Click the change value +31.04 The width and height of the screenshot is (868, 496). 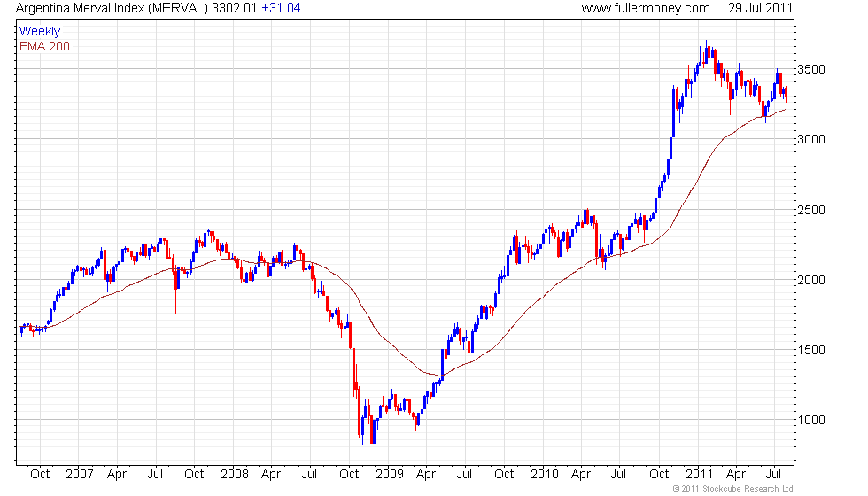282,8
